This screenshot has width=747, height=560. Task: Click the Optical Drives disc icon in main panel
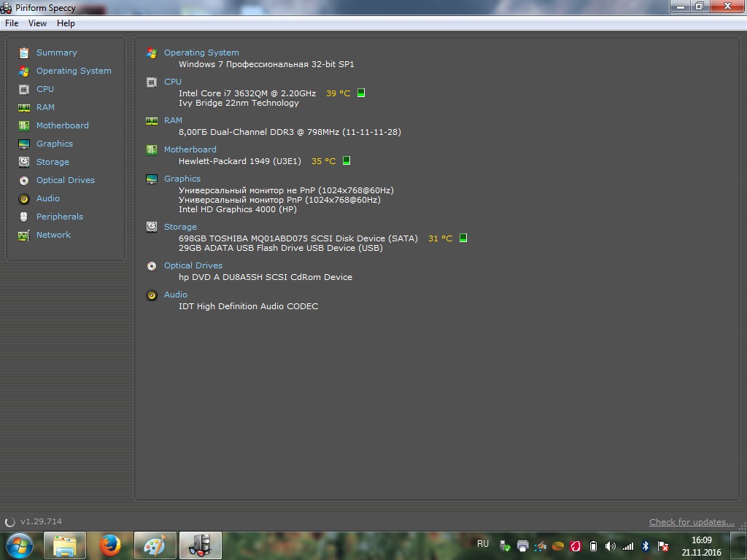click(x=152, y=266)
